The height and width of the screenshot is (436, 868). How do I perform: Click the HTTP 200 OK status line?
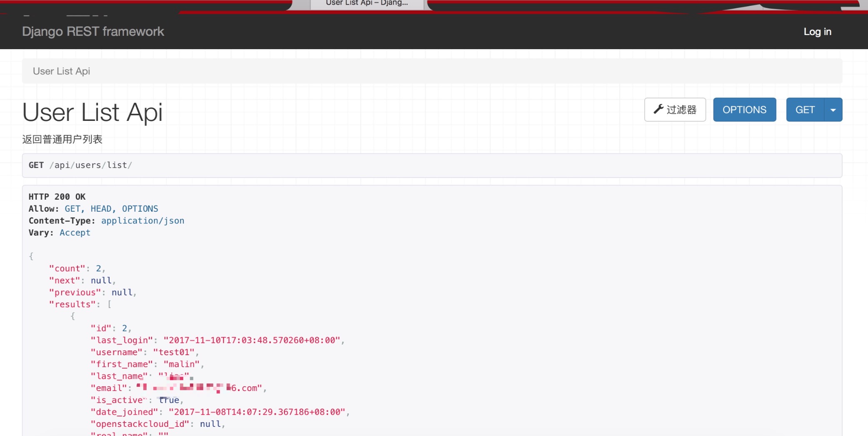57,197
